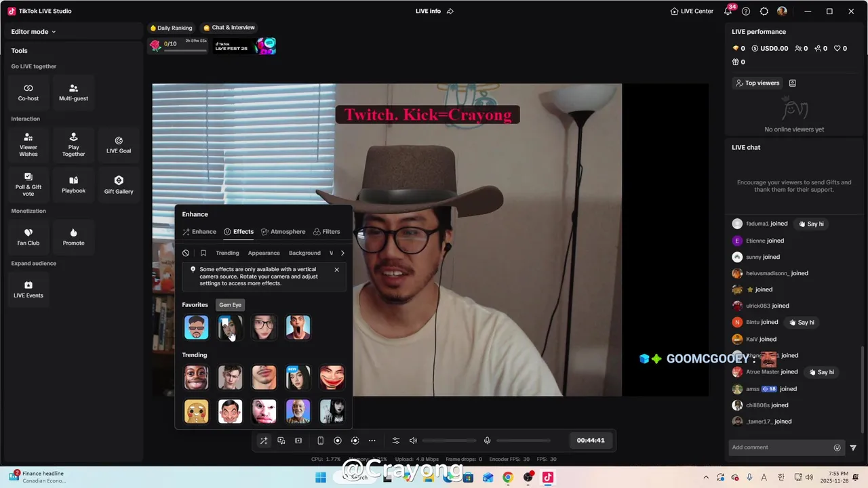This screenshot has width=868, height=488.
Task: Apply the Gem Eye favorite effect
Action: 230,327
